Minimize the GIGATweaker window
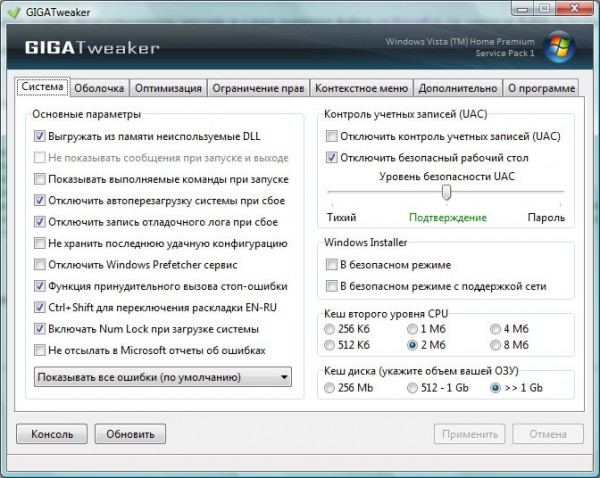The width and height of the screenshot is (600, 478). pyautogui.click(x=522, y=8)
